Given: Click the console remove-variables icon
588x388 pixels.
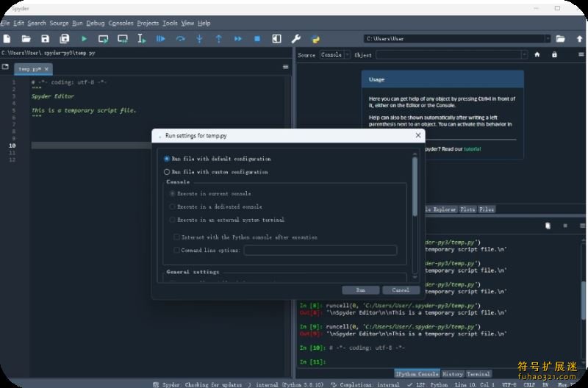Looking at the screenshot, I should point(548,226).
